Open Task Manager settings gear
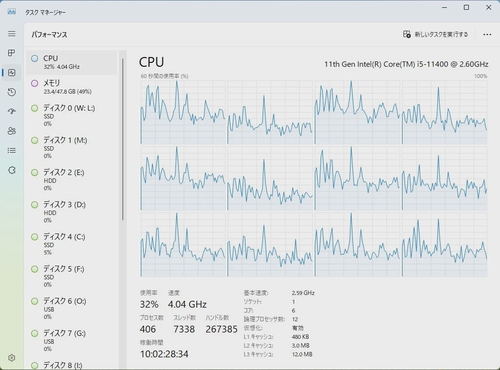This screenshot has height=370, width=500. (x=12, y=358)
